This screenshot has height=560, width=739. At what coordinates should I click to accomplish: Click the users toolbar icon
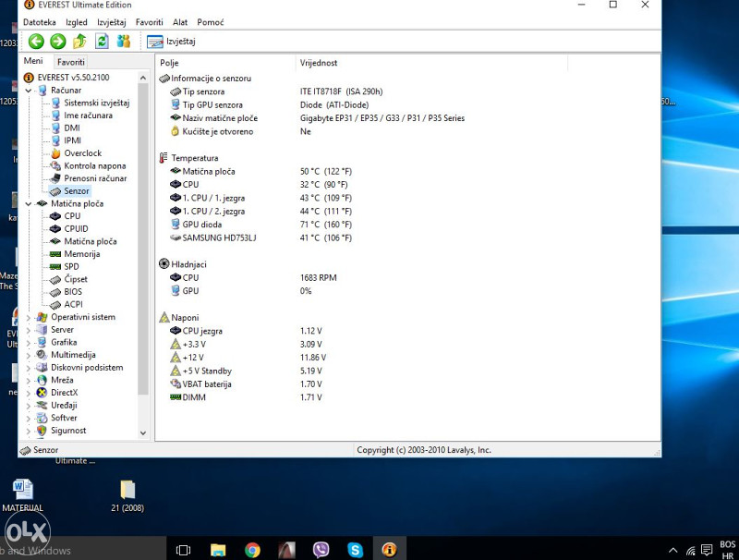pos(124,42)
